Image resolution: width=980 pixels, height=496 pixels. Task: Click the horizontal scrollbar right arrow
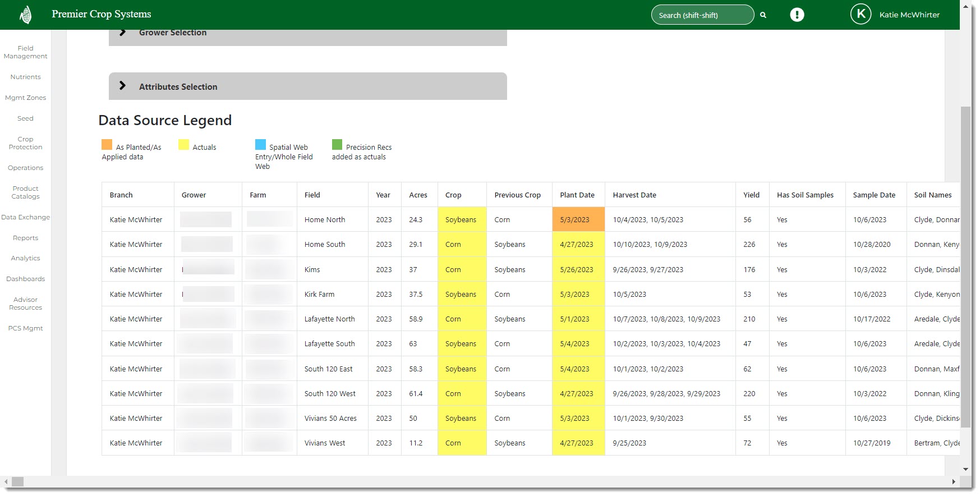(953, 481)
